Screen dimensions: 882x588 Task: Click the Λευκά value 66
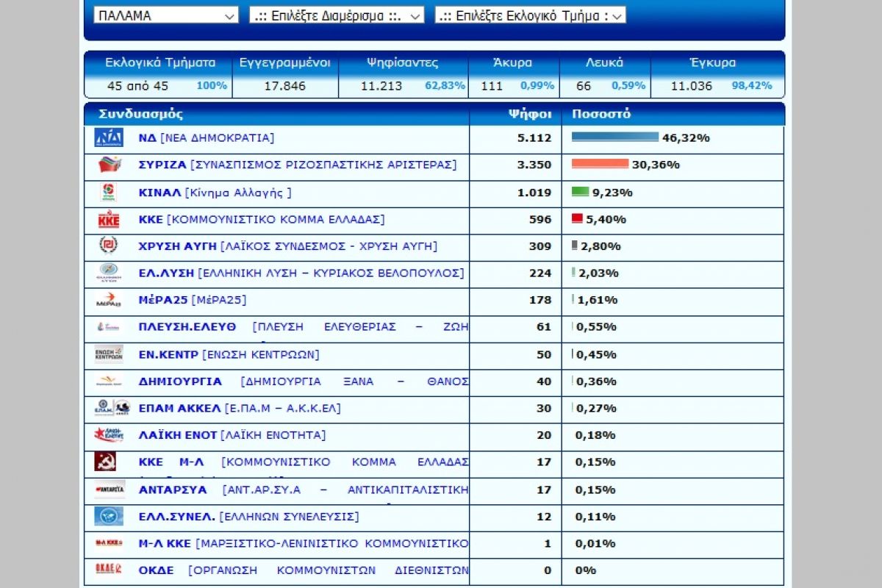pos(584,86)
